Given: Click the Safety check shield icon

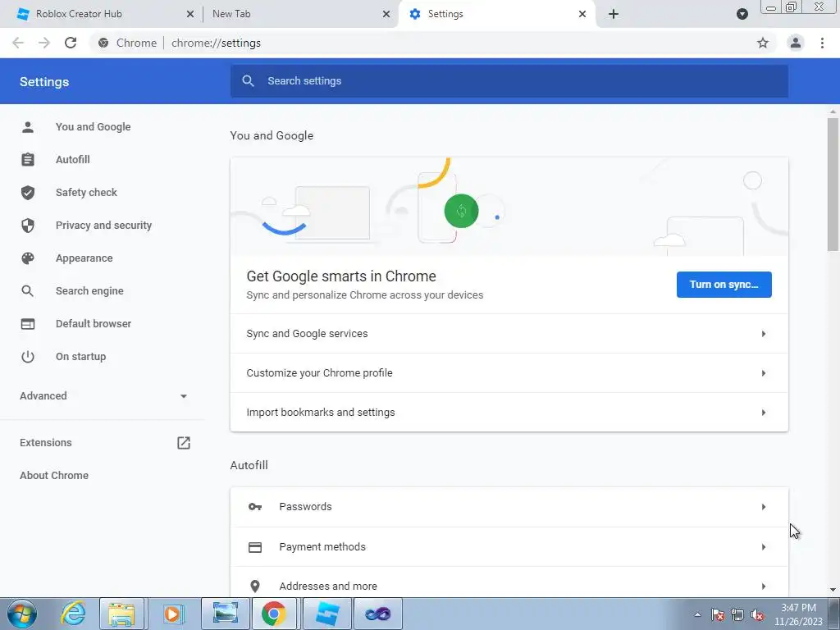Looking at the screenshot, I should click(28, 192).
